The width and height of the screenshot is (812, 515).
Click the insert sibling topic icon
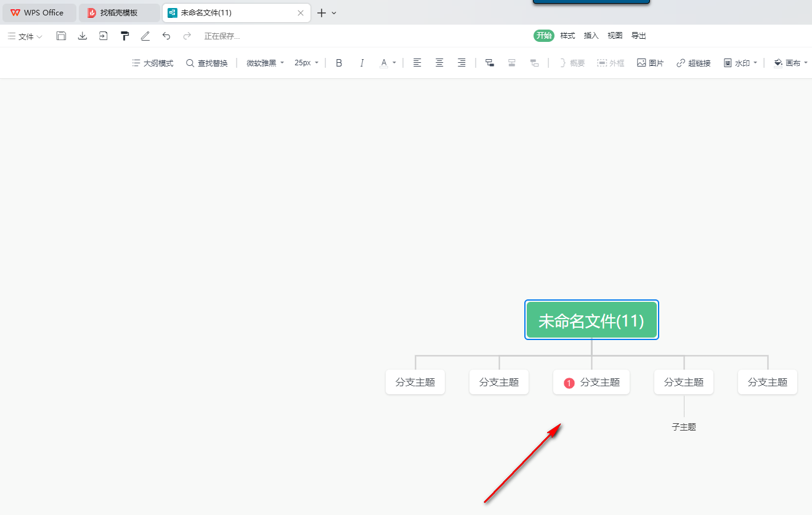point(512,63)
